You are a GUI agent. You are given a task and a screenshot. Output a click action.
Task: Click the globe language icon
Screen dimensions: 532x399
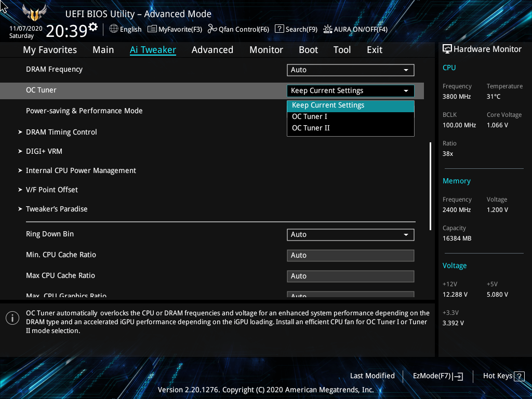114,29
